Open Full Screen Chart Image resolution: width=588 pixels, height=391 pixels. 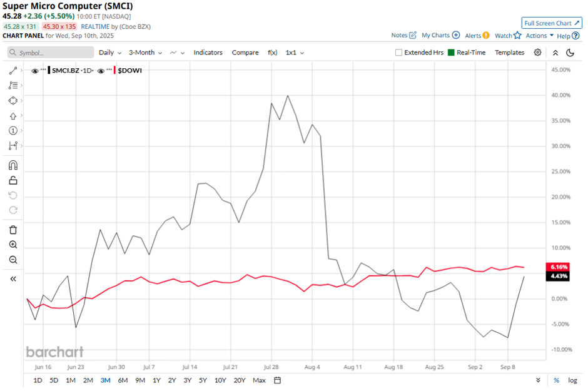[552, 23]
